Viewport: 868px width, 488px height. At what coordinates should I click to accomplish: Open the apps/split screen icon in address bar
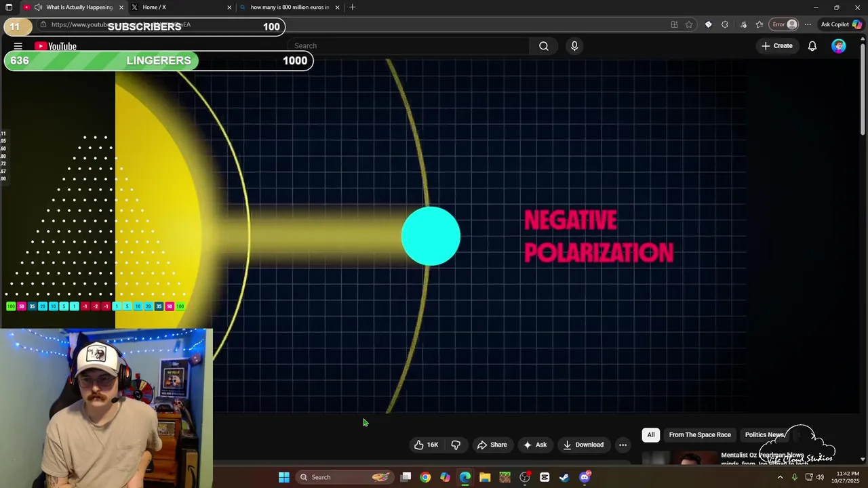(x=674, y=24)
